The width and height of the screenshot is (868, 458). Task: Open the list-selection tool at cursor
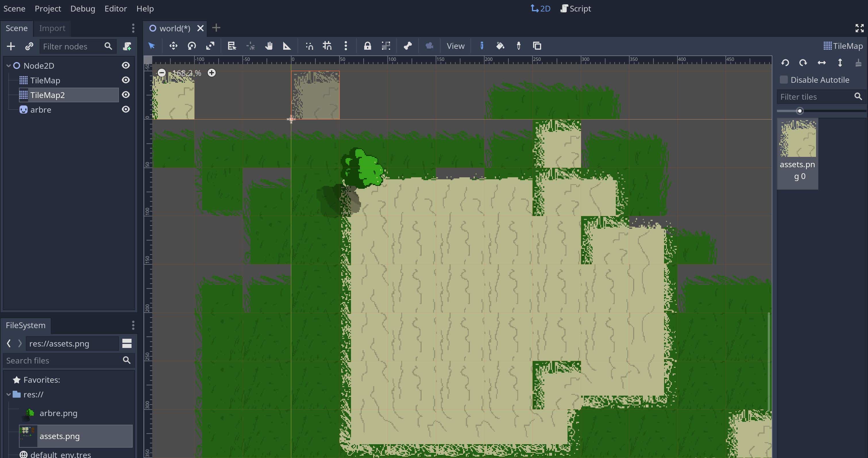pyautogui.click(x=232, y=46)
